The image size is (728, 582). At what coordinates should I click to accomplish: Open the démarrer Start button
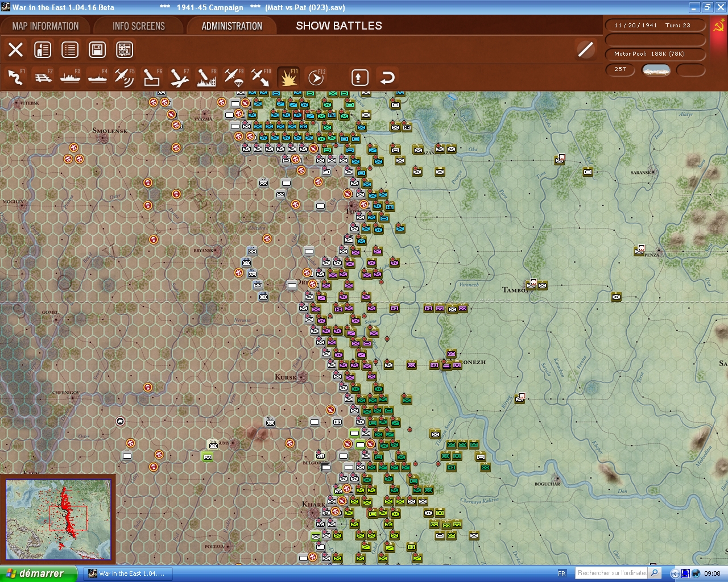(x=39, y=573)
